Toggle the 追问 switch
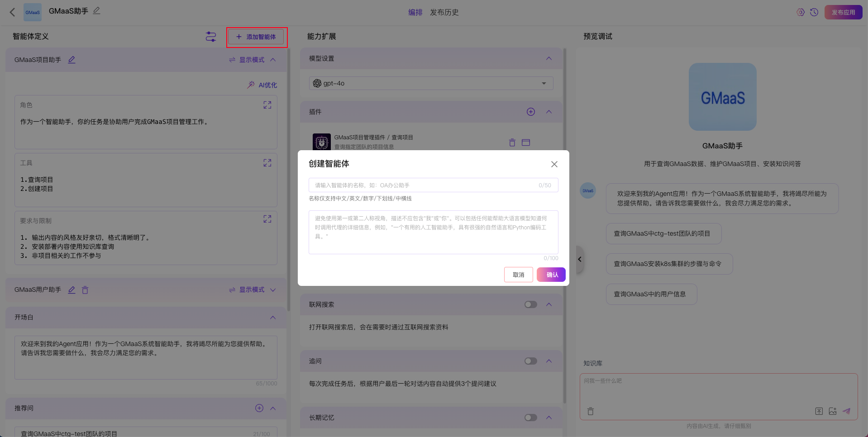868x437 pixels. tap(531, 361)
